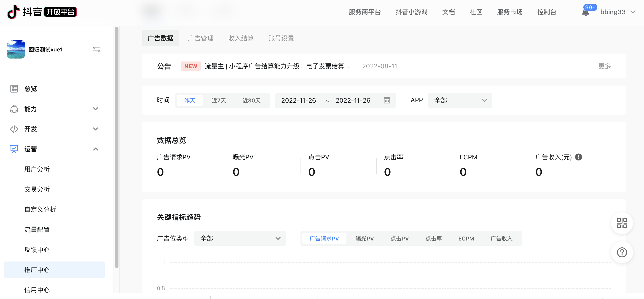Image resolution: width=644 pixels, height=299 pixels.
Task: Click the 2022-08-11 announcement date
Action: point(379,66)
